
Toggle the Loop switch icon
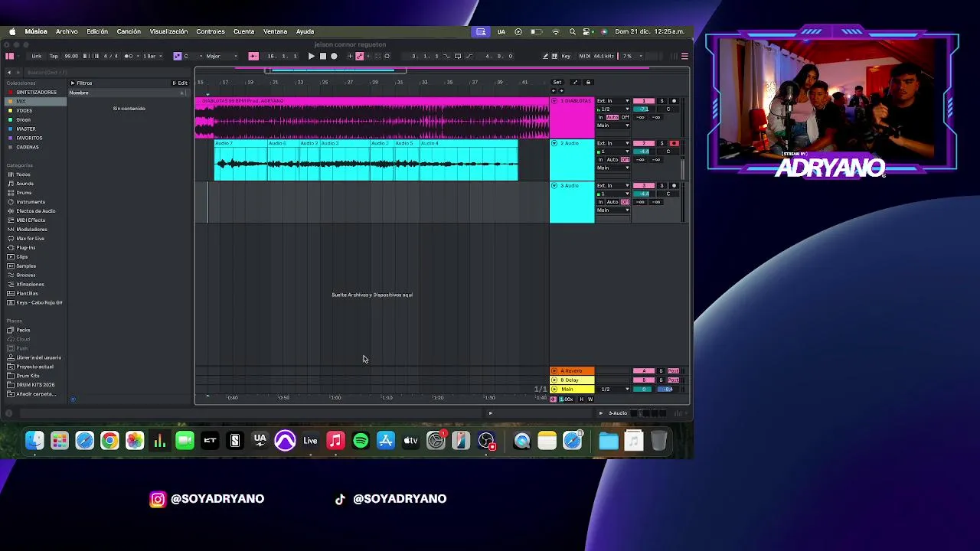[458, 56]
